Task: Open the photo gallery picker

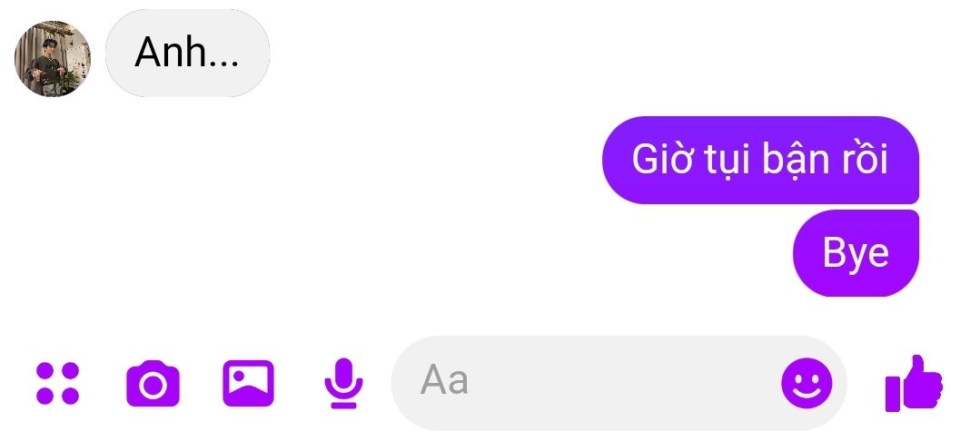Action: (x=248, y=383)
